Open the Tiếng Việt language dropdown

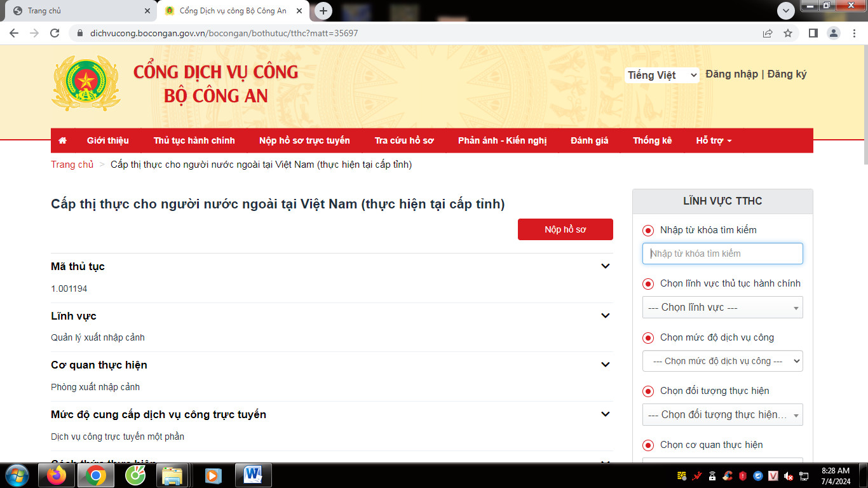[x=661, y=75]
